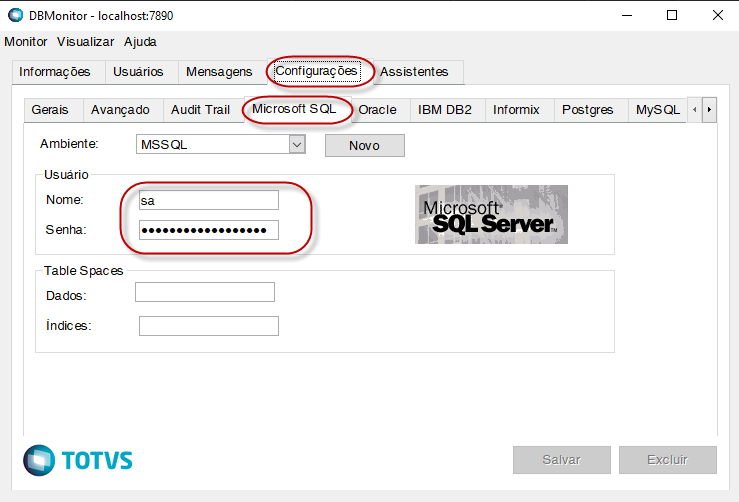Image resolution: width=739 pixels, height=502 pixels.
Task: Close the DBMonitor window
Action: pyautogui.click(x=717, y=16)
